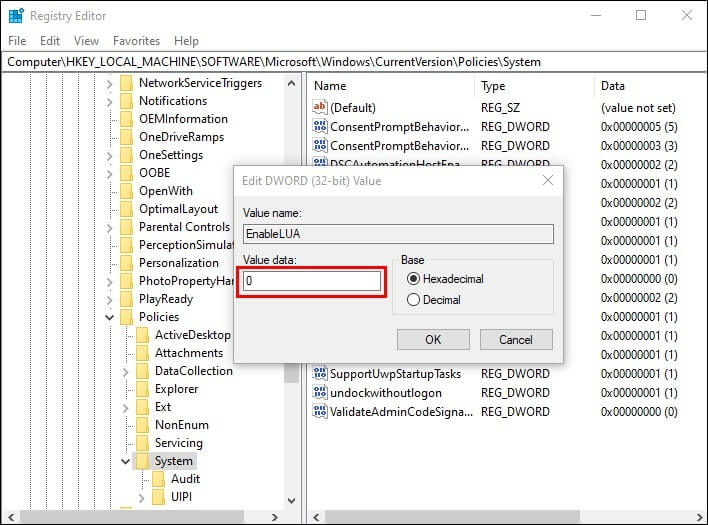The width and height of the screenshot is (708, 525).
Task: Click the ValidateAdminCodeSigna... DWORD icon
Action: click(320, 411)
